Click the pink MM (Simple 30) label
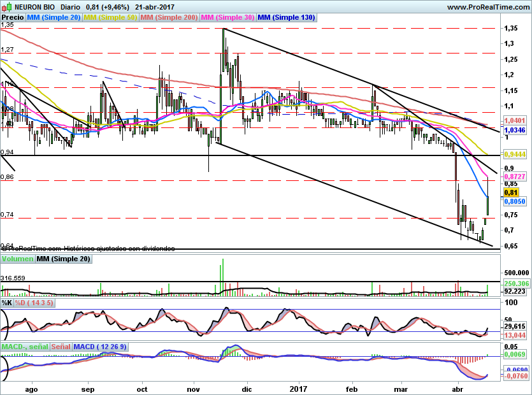This screenshot has height=395, width=532. [x=227, y=18]
